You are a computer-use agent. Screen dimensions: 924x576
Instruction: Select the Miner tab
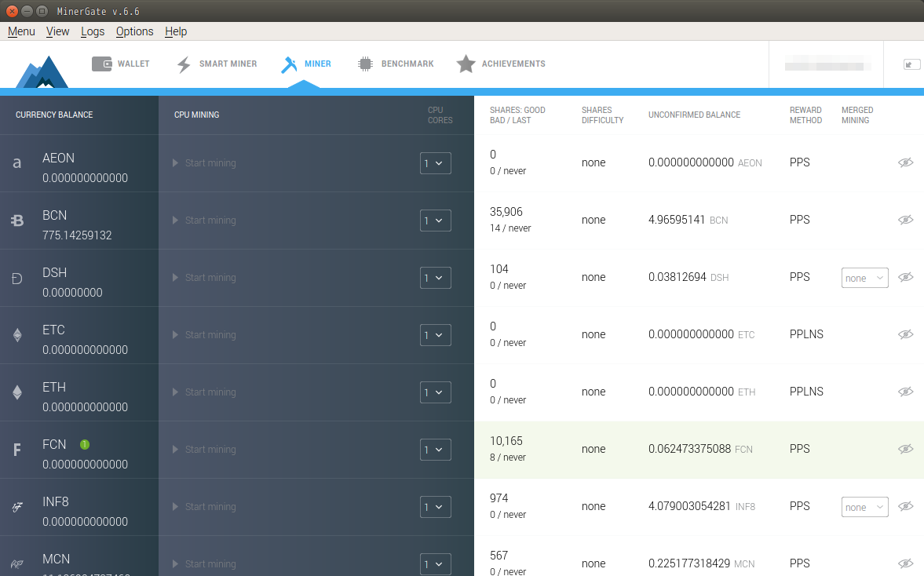click(x=306, y=64)
